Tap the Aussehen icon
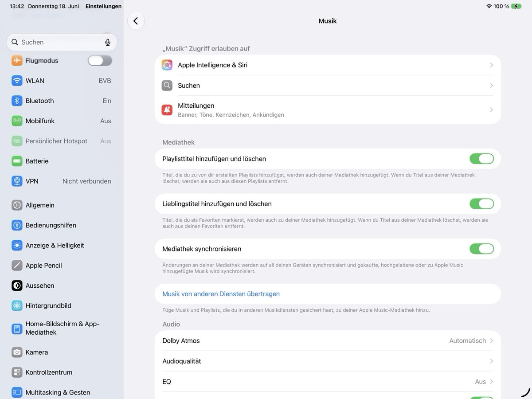 pyautogui.click(x=17, y=286)
